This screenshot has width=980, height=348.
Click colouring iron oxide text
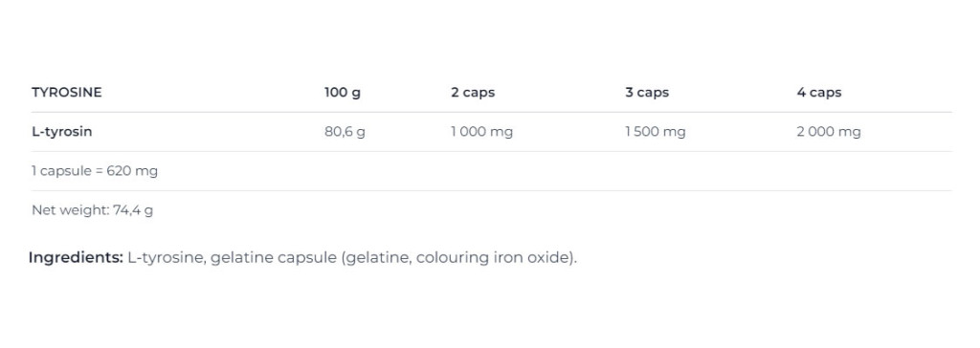coord(494,257)
